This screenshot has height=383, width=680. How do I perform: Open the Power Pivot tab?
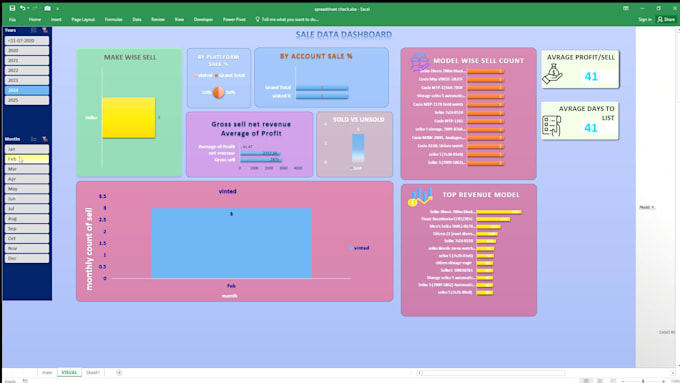[x=234, y=20]
